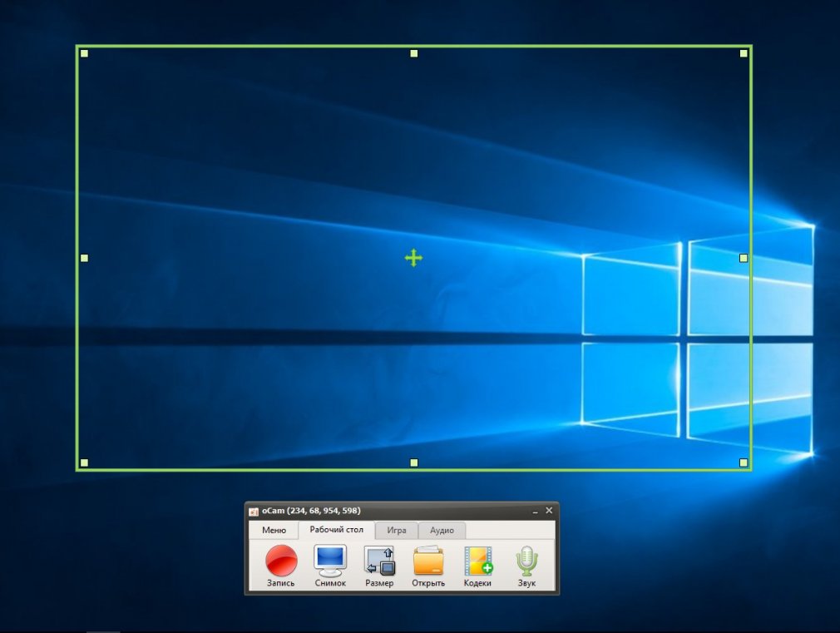Screen dimensions: 840x633
Task: Open the Кодеки codecs icon
Action: [477, 566]
